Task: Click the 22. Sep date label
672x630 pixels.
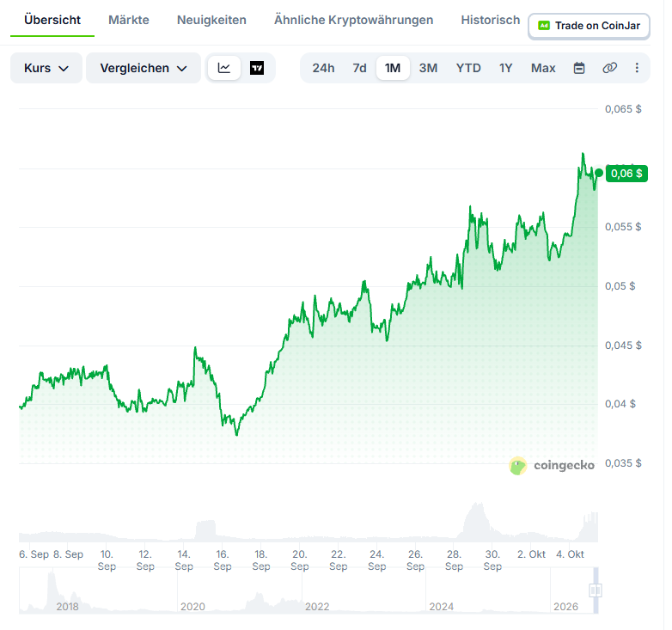Action: [x=338, y=560]
